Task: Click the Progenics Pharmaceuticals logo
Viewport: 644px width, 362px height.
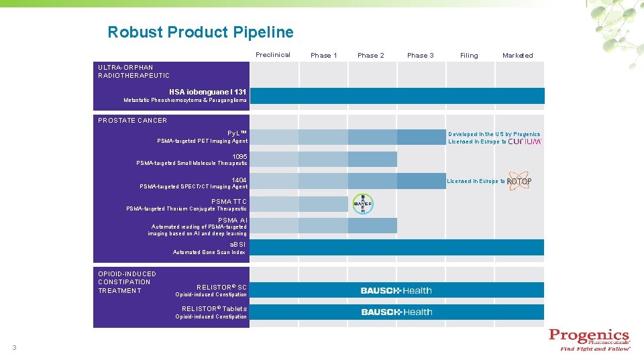Action: 590,339
